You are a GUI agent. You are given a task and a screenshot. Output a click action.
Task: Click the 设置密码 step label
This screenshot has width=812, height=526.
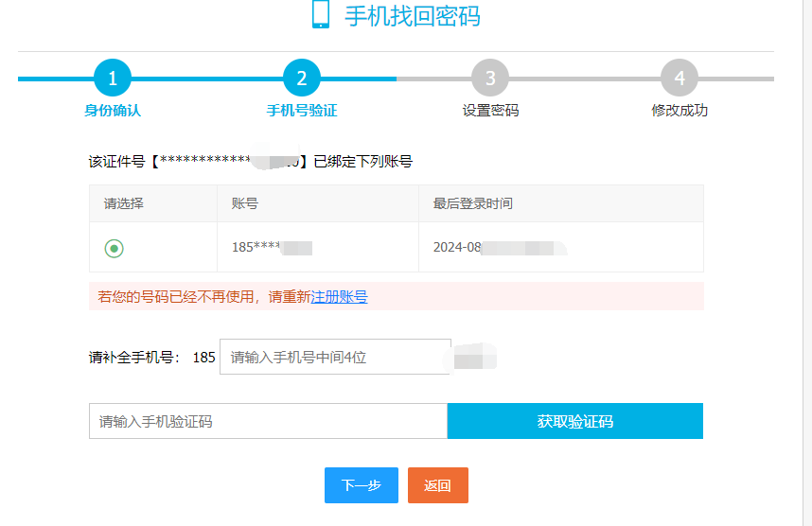(490, 111)
